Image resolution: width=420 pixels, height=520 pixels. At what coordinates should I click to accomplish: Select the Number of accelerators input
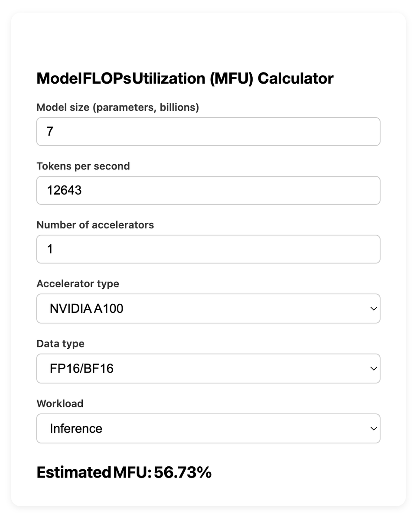point(208,249)
